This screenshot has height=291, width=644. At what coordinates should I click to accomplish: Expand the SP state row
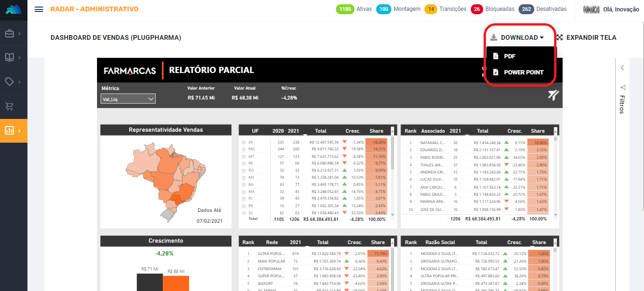[244, 142]
